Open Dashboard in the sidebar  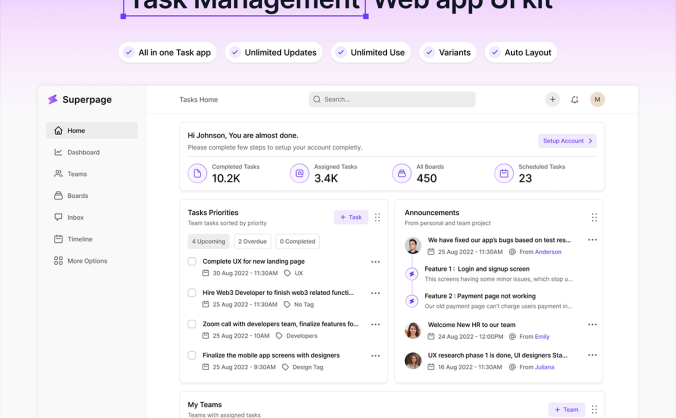tap(83, 152)
